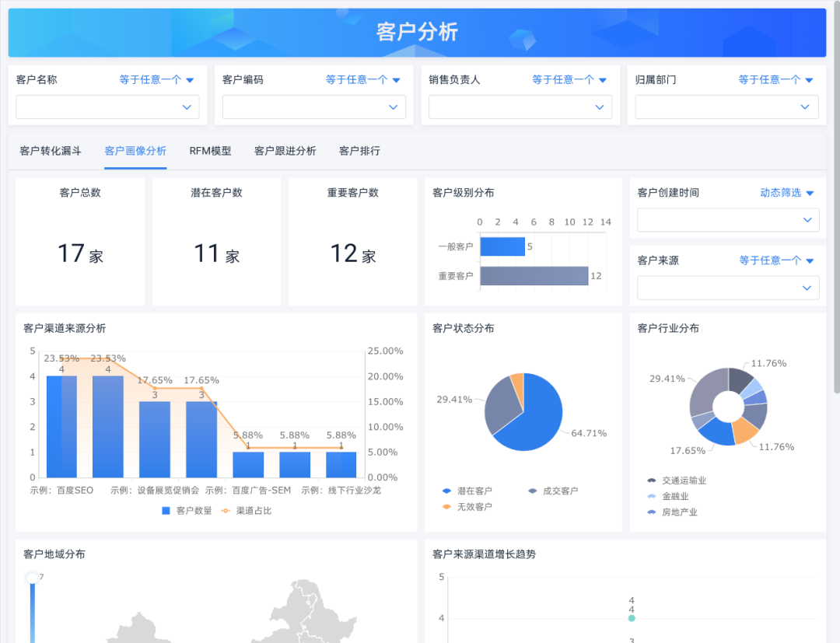Image resolution: width=840 pixels, height=643 pixels.
Task: Open the 客户来源 value select box
Action: [727, 288]
